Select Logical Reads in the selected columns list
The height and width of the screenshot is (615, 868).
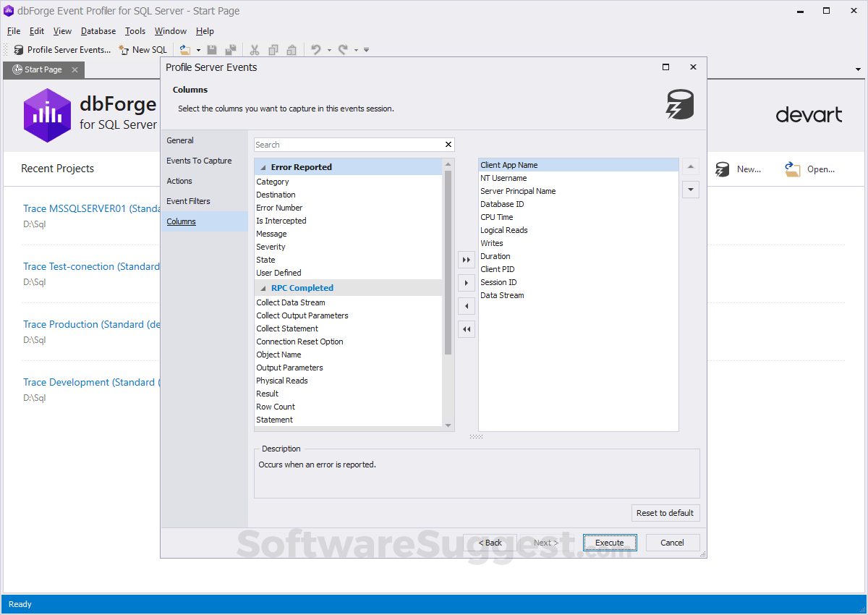(504, 230)
